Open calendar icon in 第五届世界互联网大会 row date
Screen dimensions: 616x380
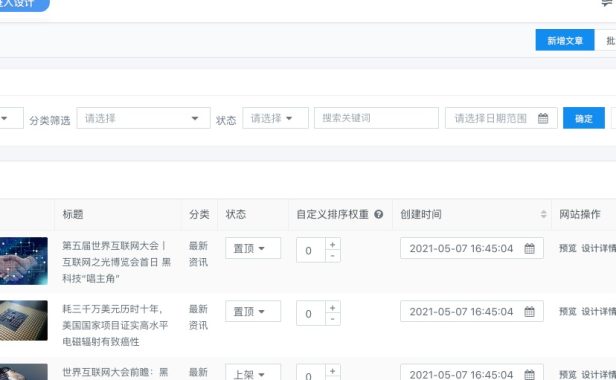pos(530,248)
